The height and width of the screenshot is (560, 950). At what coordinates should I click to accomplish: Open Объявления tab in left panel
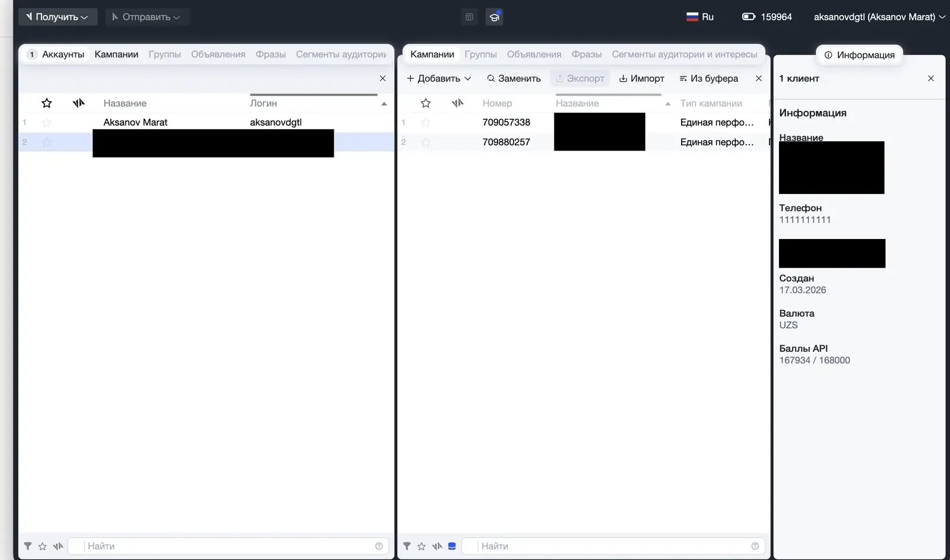pyautogui.click(x=218, y=54)
